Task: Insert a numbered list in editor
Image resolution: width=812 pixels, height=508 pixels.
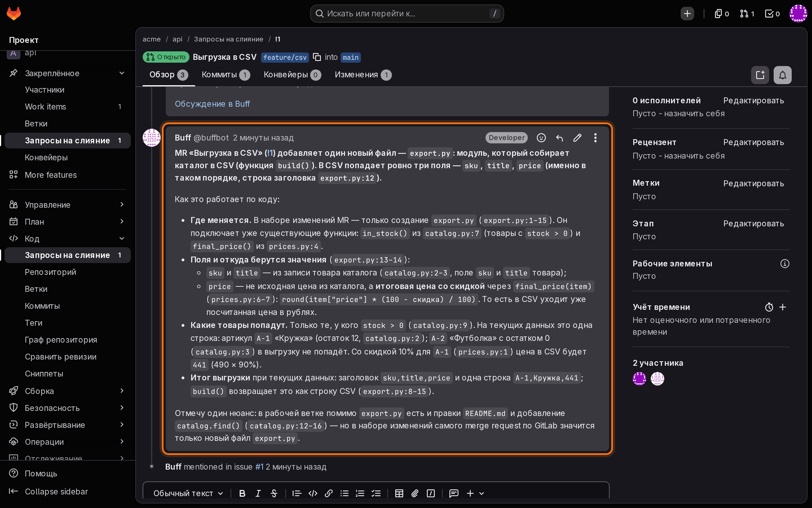Action: (360, 493)
